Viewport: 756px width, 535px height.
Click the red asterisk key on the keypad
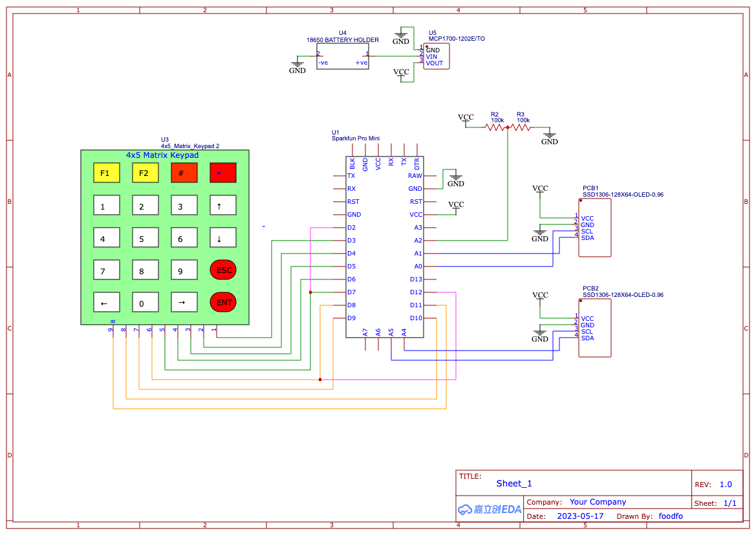pos(222,173)
